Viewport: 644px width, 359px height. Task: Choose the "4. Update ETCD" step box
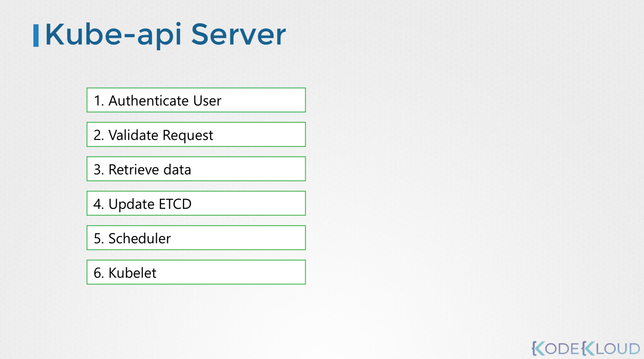[x=196, y=204]
